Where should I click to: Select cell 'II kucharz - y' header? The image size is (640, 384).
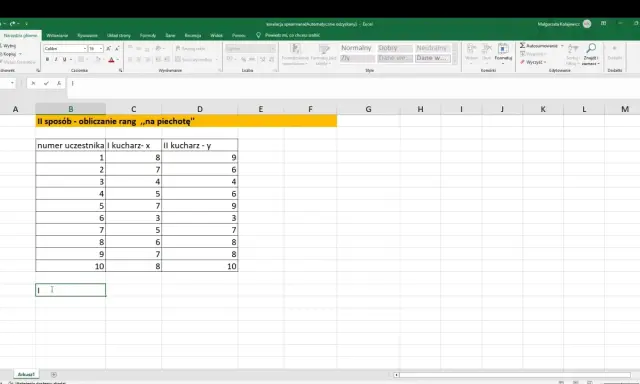[x=200, y=145]
